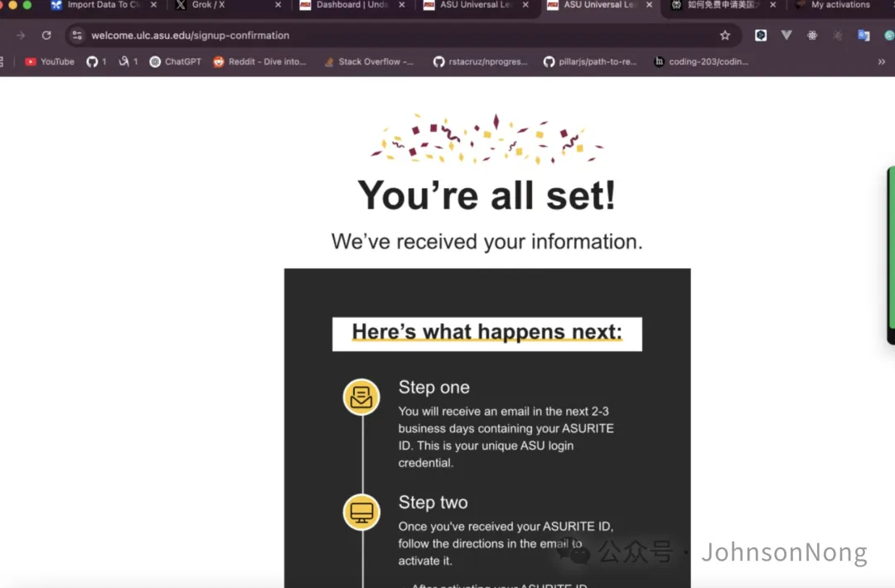The width and height of the screenshot is (895, 588).
Task: Open the Reddit - Dive into bookmark
Action: point(259,61)
